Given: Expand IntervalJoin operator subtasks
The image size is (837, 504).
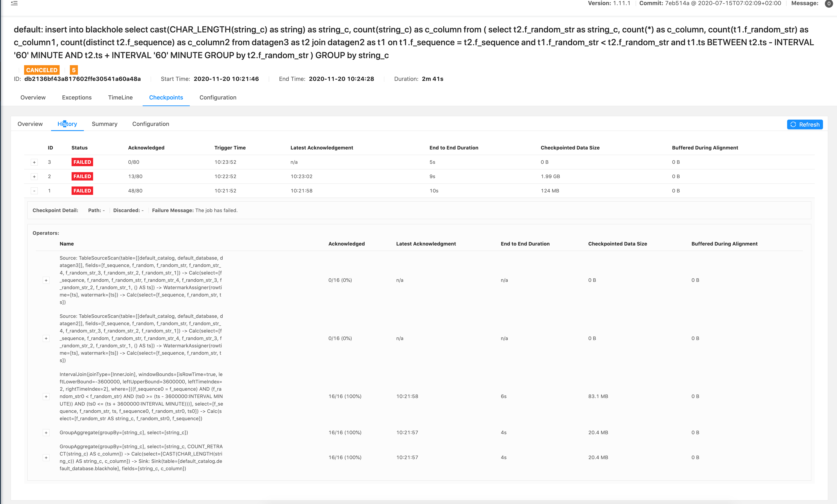Looking at the screenshot, I should click(46, 396).
